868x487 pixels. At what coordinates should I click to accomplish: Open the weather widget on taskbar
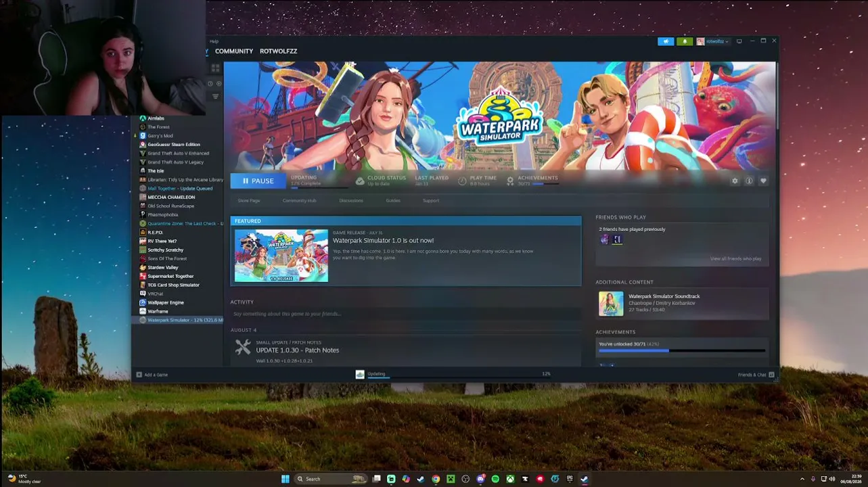(x=24, y=479)
